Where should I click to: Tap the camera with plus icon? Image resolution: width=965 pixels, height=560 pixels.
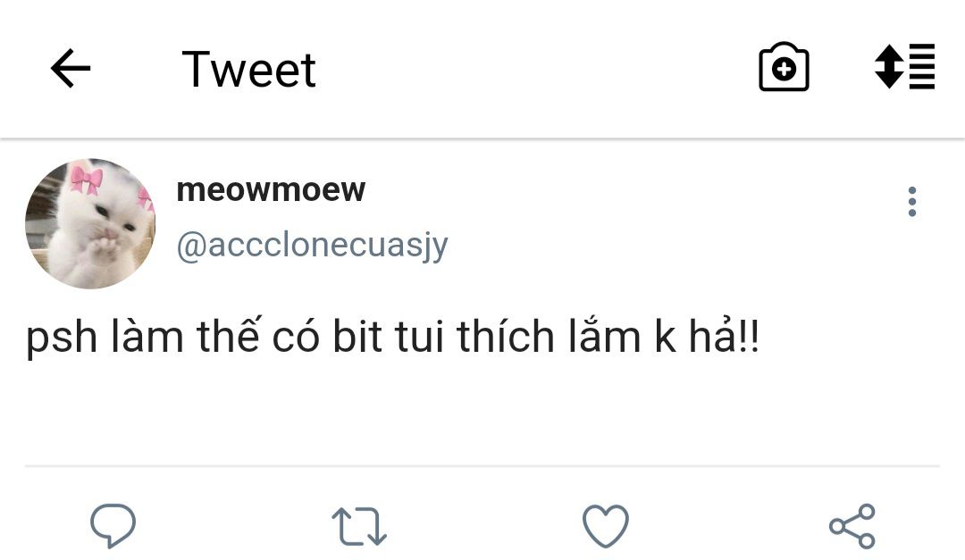[x=784, y=68]
